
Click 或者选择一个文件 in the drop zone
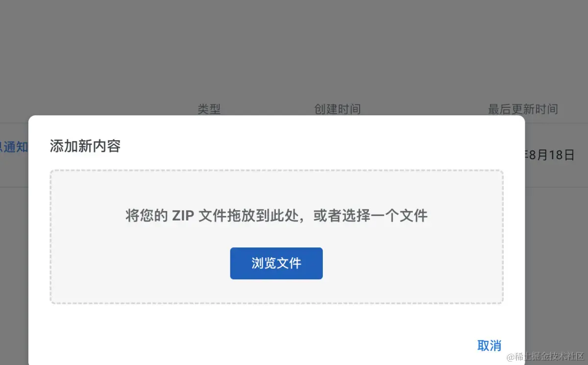370,216
